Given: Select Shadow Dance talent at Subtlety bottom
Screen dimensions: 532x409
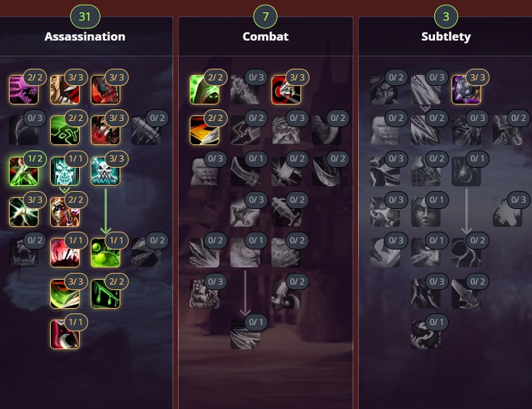Looking at the screenshot, I should click(425, 334).
